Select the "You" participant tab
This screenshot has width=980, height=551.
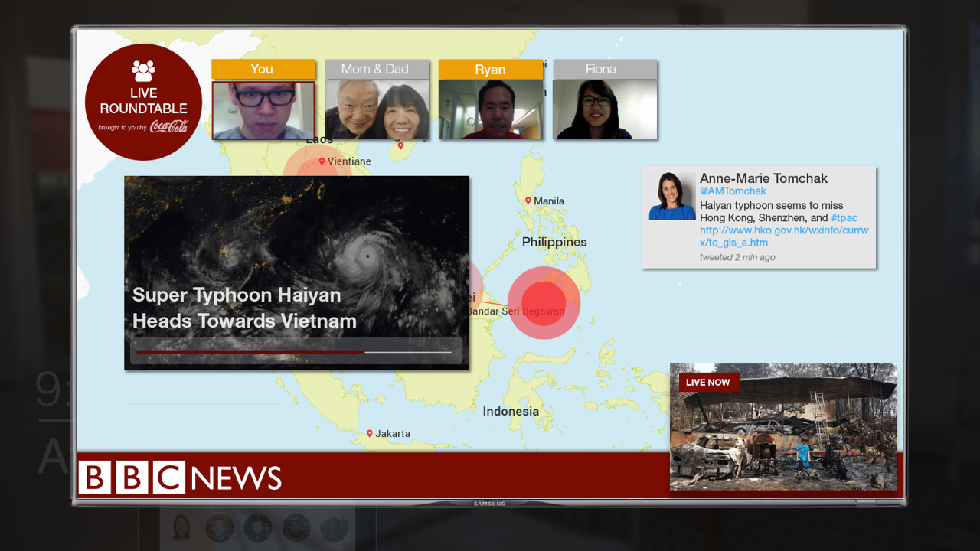point(263,69)
